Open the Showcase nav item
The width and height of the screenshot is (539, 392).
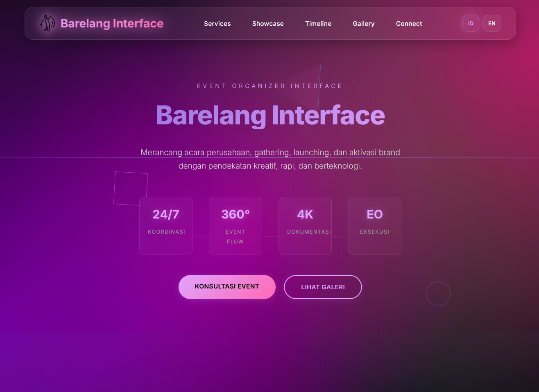[x=268, y=24]
